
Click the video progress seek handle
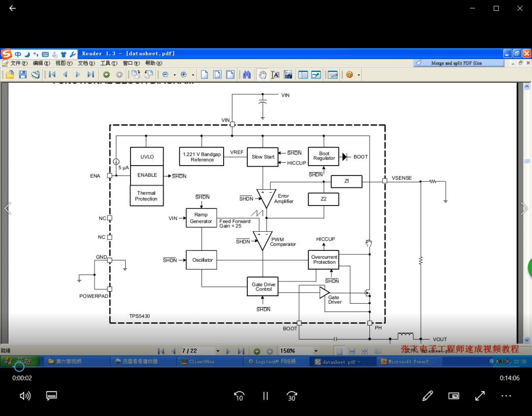point(19,367)
